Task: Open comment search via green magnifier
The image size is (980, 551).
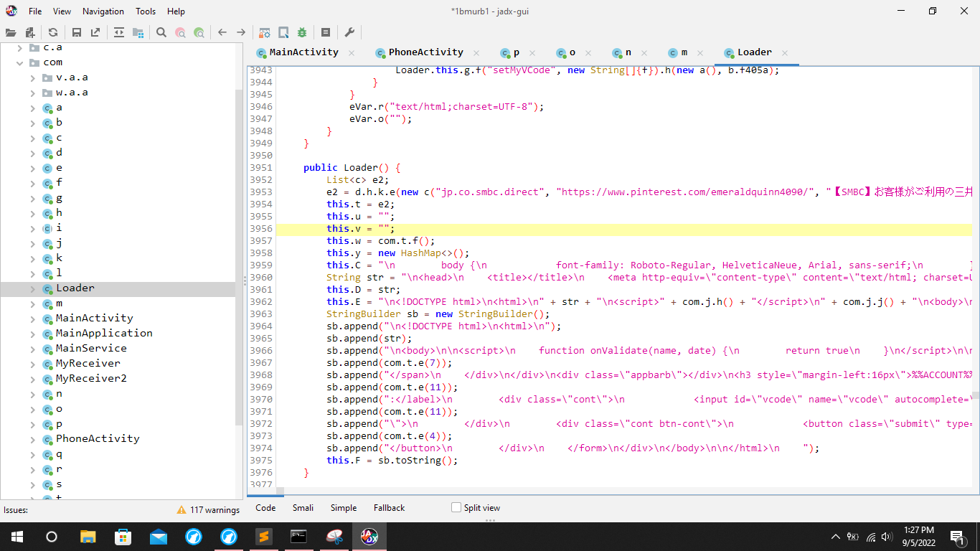Action: pyautogui.click(x=199, y=32)
